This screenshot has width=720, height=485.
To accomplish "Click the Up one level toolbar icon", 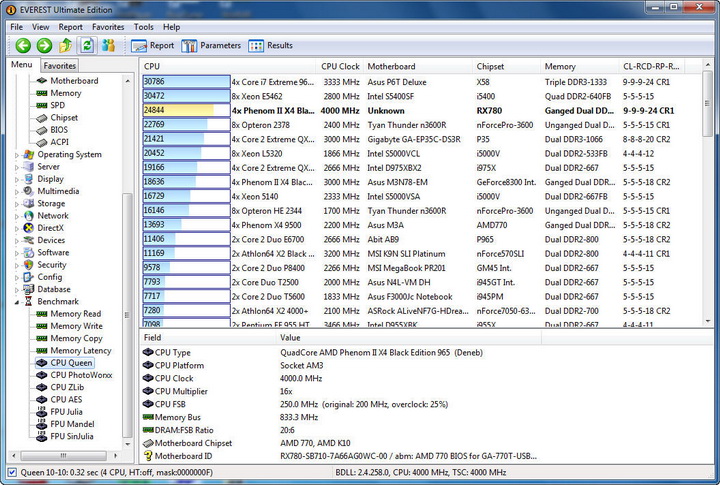I will [x=66, y=45].
